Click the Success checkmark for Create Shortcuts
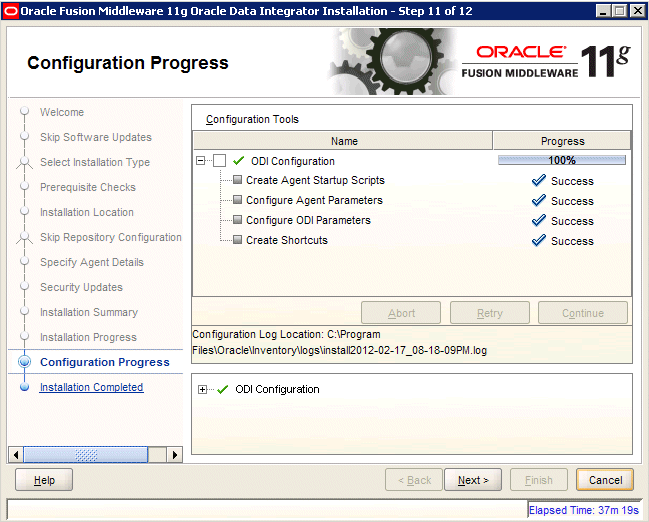Viewport: 649px width, 522px height. click(538, 240)
